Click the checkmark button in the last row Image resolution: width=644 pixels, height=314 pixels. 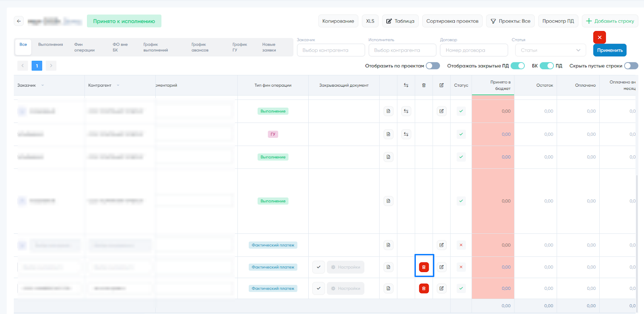click(x=318, y=288)
